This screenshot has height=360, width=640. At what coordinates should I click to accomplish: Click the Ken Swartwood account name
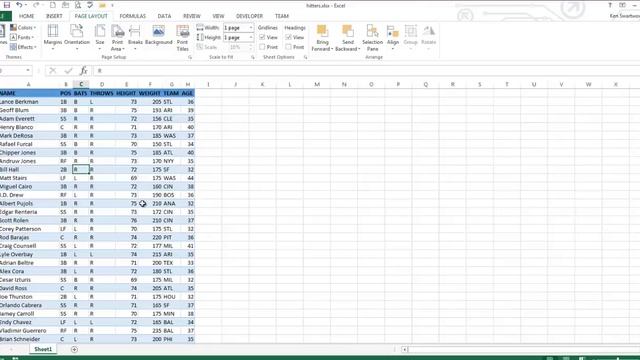coord(624,16)
